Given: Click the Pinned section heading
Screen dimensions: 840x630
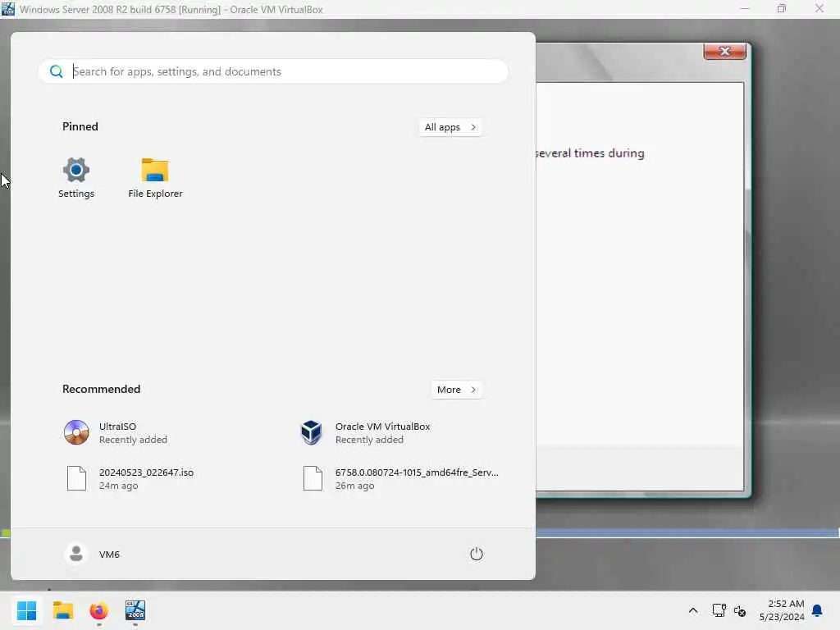Looking at the screenshot, I should [x=80, y=126].
